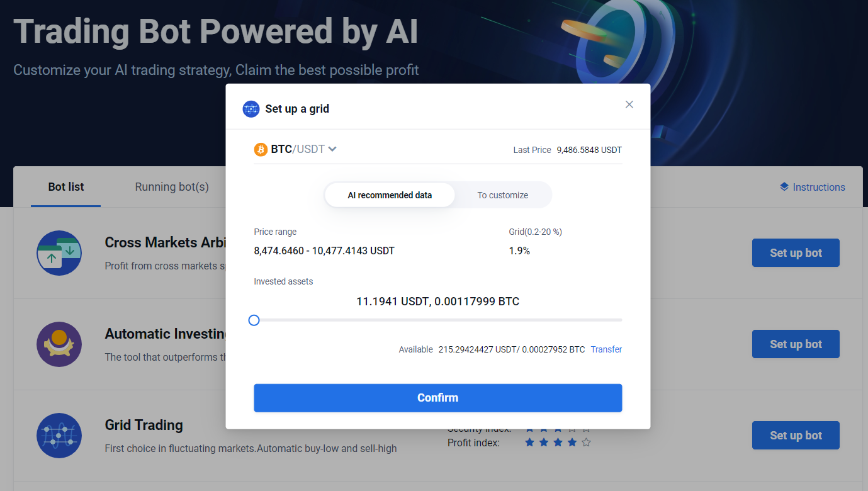Switch to To customize mode
This screenshot has width=868, height=491.
coord(502,195)
